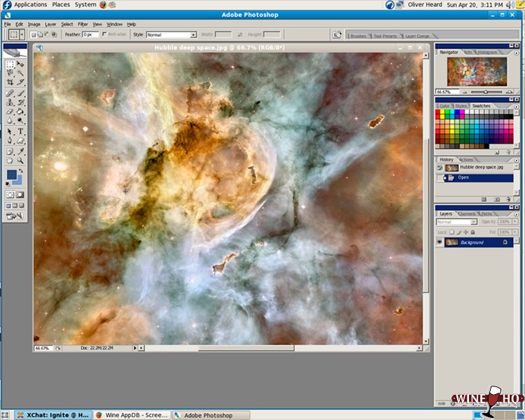Open the History panel flyout menu
Screen dimensions: 525x420
click(x=516, y=160)
